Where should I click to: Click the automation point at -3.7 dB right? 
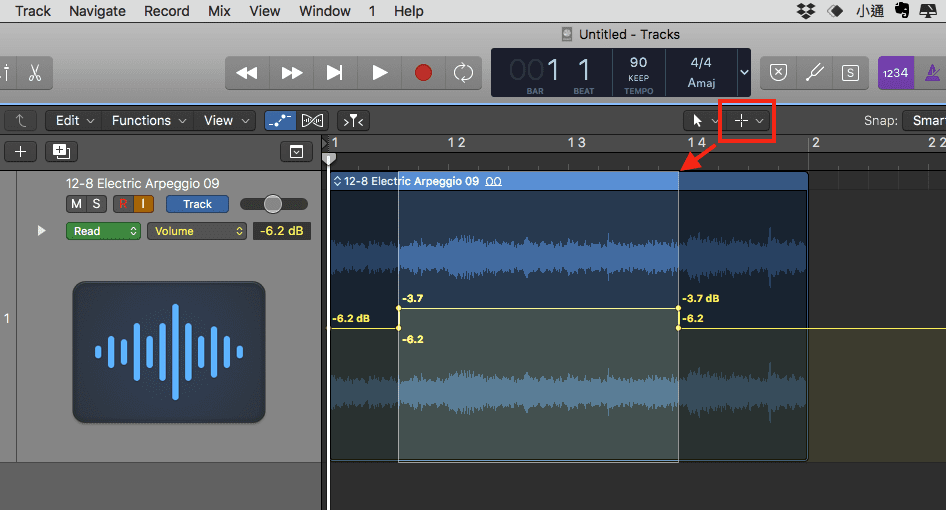[x=679, y=308]
